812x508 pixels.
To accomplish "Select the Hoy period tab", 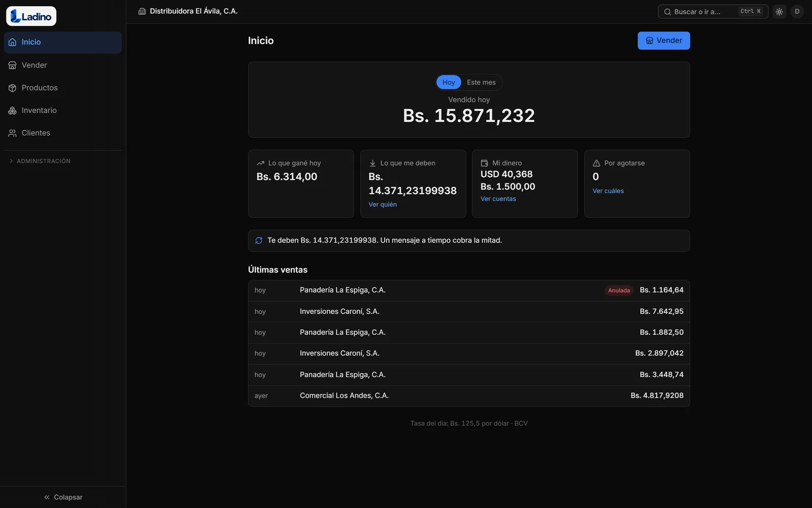I will point(449,82).
